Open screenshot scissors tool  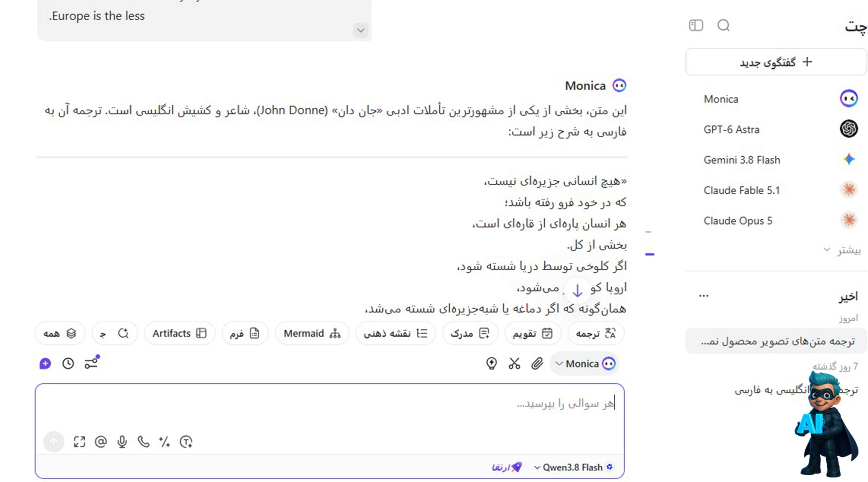coord(514,363)
